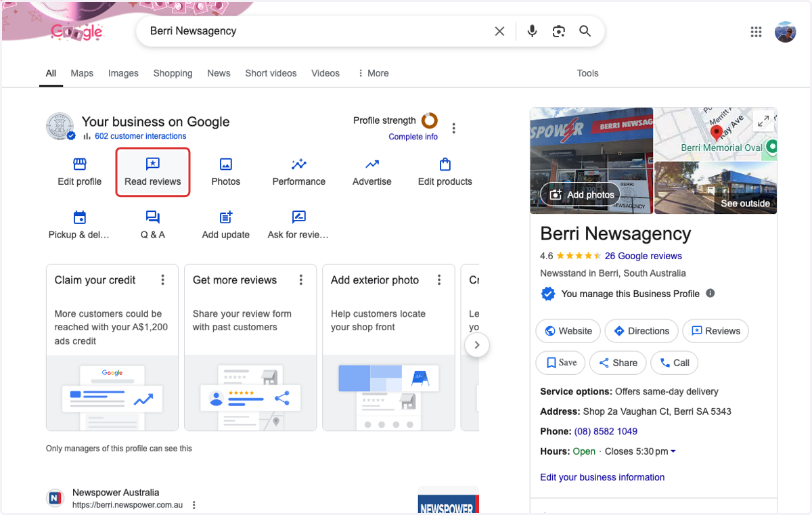812x515 pixels.
Task: Click the Complete info link
Action: coord(413,137)
